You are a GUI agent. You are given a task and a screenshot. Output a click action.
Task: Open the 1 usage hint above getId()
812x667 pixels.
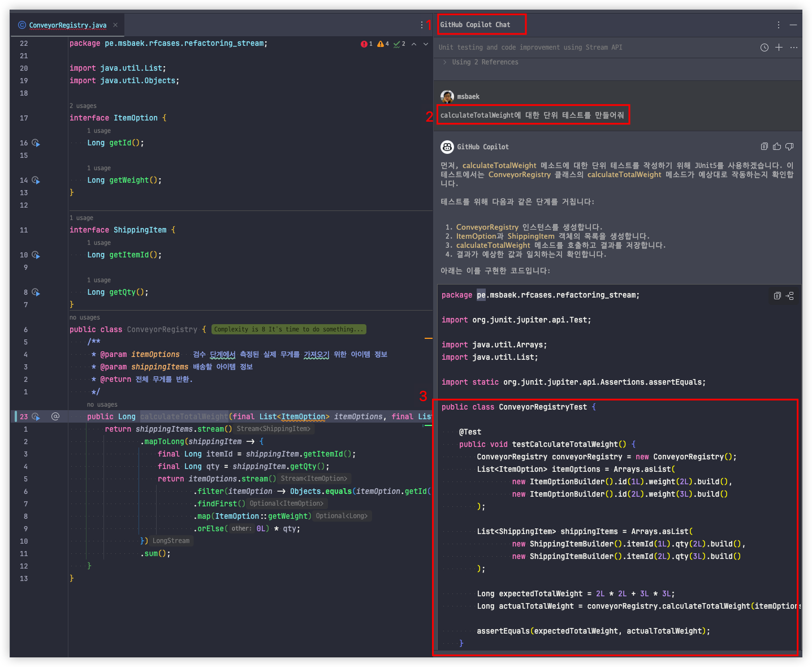(99, 131)
